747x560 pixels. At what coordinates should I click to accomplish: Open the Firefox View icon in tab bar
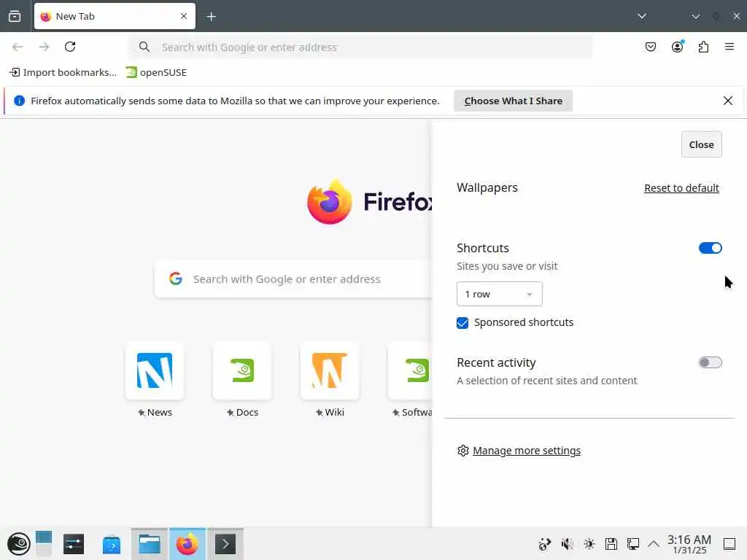[15, 16]
